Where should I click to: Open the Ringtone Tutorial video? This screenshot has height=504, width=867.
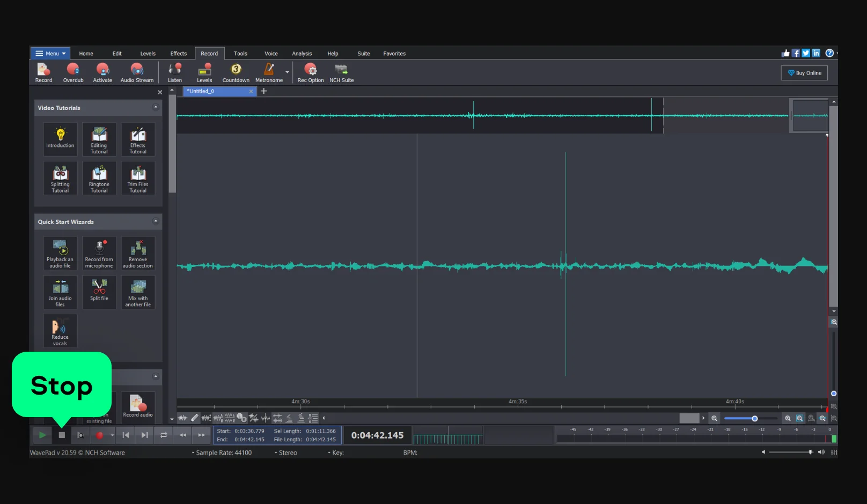coord(99,178)
